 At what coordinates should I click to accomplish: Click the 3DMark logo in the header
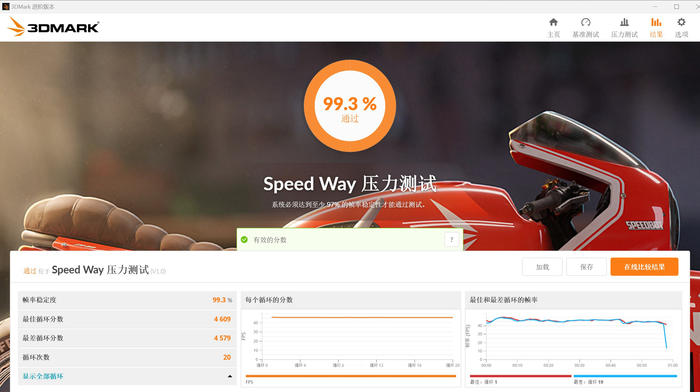click(54, 27)
